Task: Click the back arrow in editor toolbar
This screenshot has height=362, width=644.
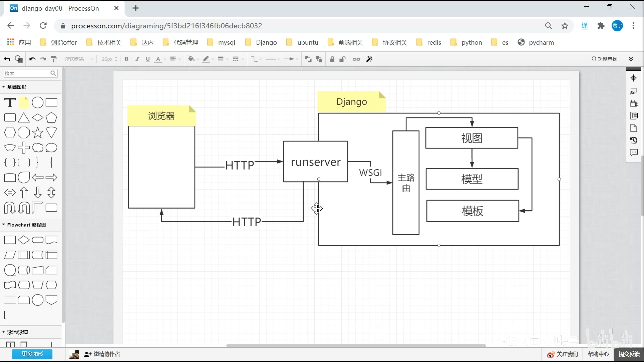Action: (7, 59)
